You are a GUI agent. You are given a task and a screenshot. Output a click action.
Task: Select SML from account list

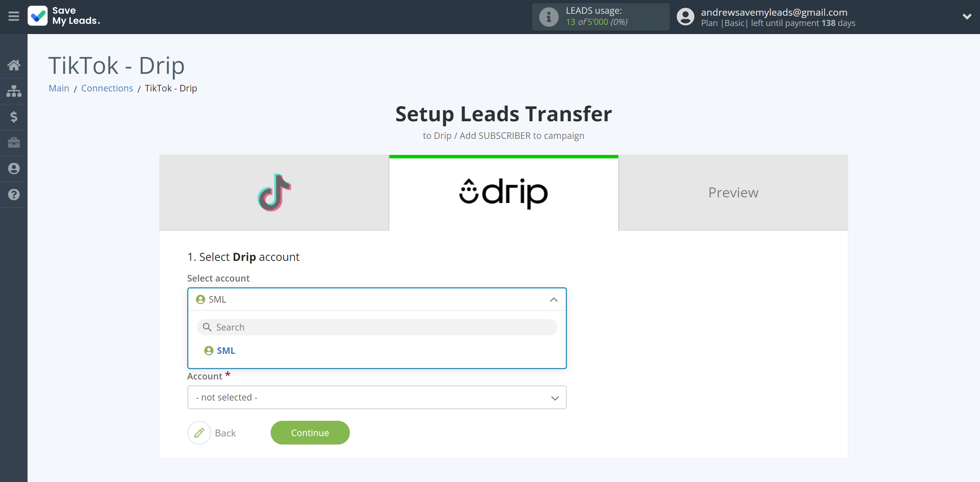coord(226,350)
